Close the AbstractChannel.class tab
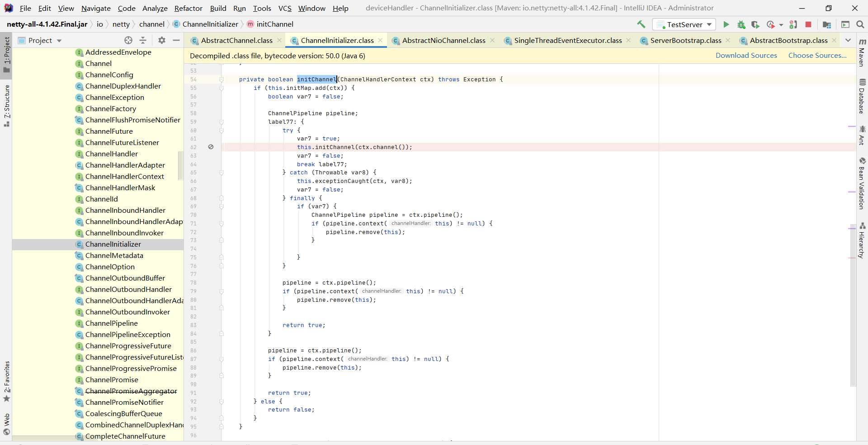868x445 pixels. coord(279,40)
